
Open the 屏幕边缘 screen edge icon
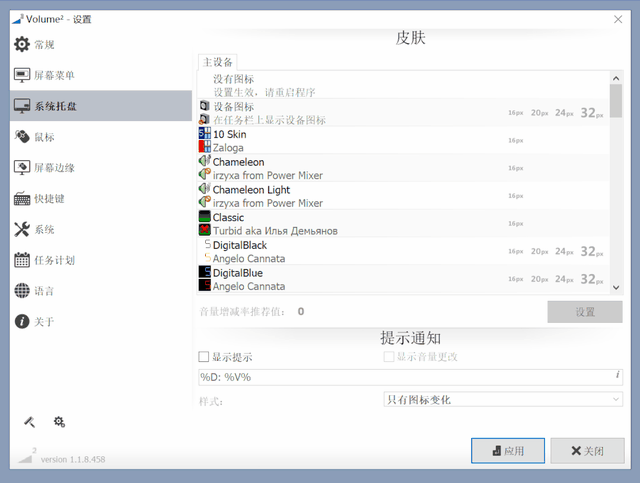(22, 167)
